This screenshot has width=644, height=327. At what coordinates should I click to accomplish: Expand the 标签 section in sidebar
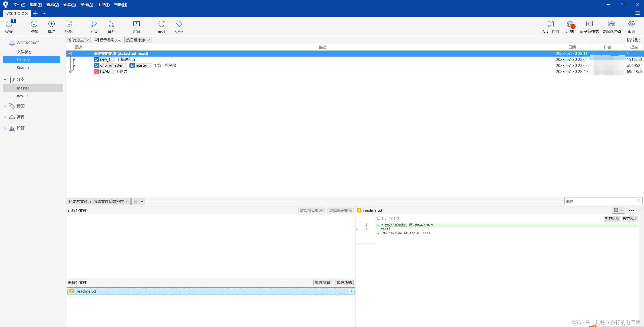[5, 106]
